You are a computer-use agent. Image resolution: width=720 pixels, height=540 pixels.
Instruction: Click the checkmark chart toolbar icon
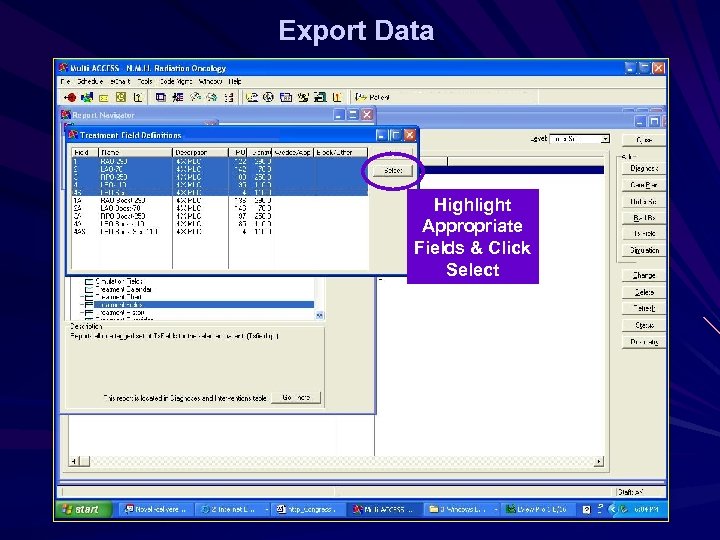click(x=252, y=97)
